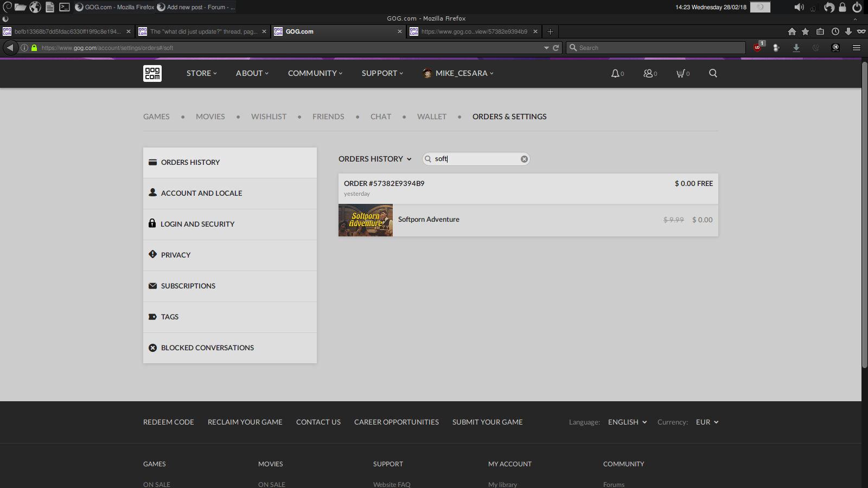Open notifications bell icon
The width and height of the screenshot is (868, 488).
click(x=615, y=73)
